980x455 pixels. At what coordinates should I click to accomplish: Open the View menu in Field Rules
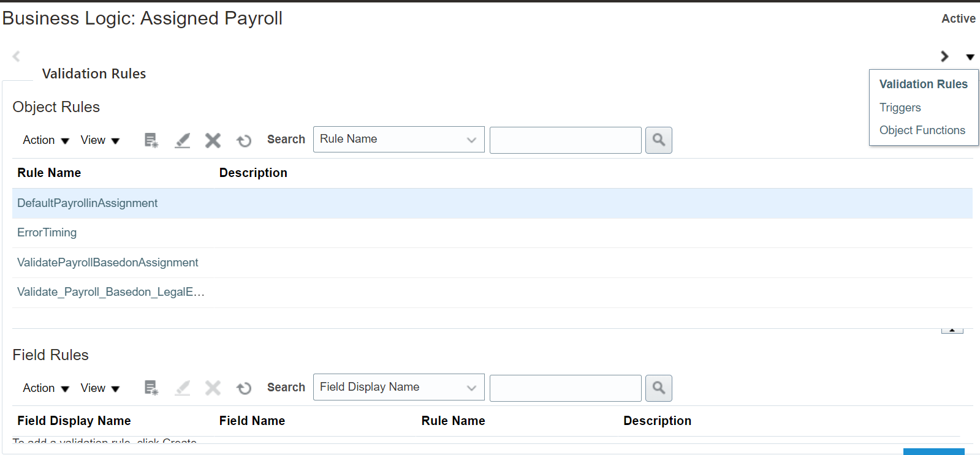[100, 388]
